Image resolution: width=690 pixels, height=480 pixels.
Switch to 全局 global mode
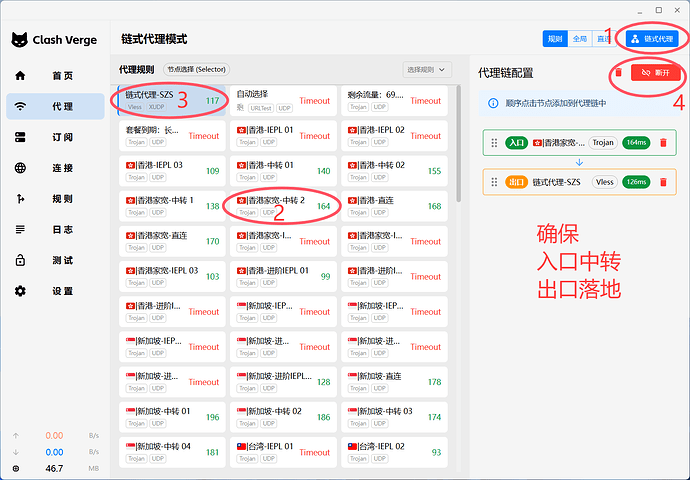click(580, 39)
